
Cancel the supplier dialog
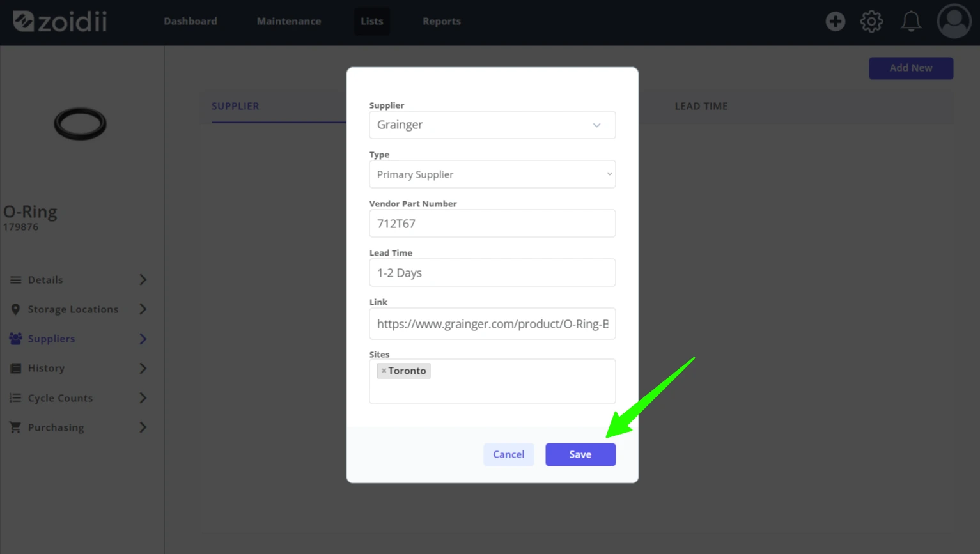[x=509, y=454]
